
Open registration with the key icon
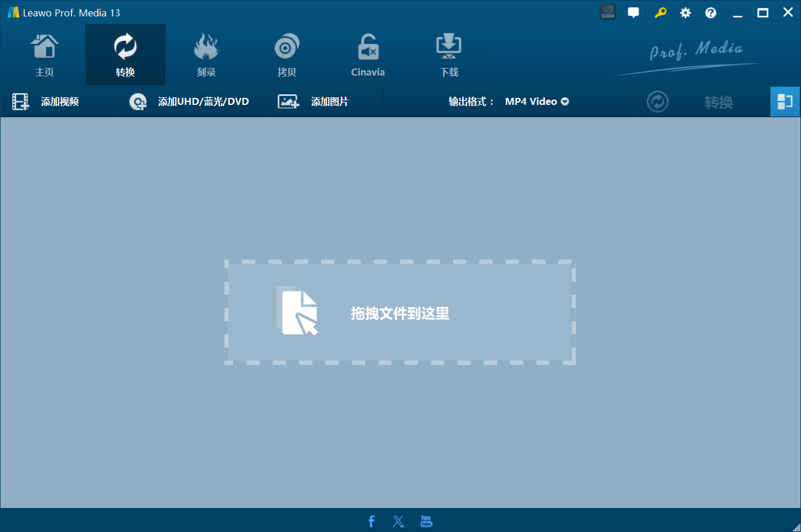[660, 12]
